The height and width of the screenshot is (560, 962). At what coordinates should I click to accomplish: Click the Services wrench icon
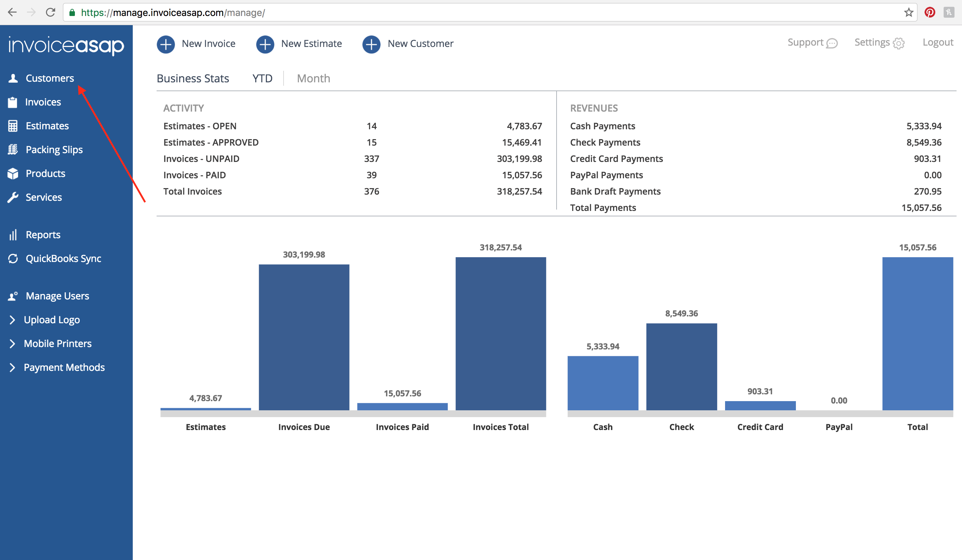pos(13,197)
